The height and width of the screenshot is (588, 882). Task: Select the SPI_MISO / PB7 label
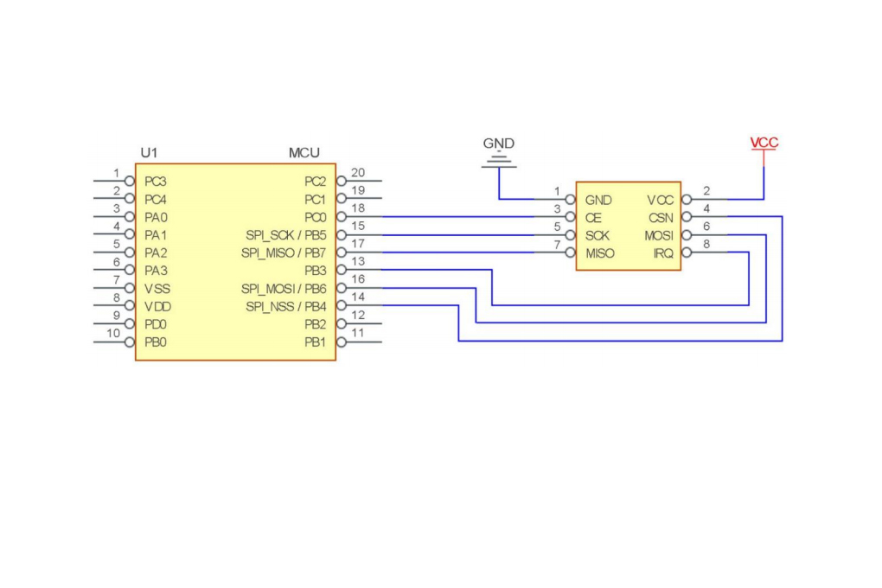click(284, 253)
